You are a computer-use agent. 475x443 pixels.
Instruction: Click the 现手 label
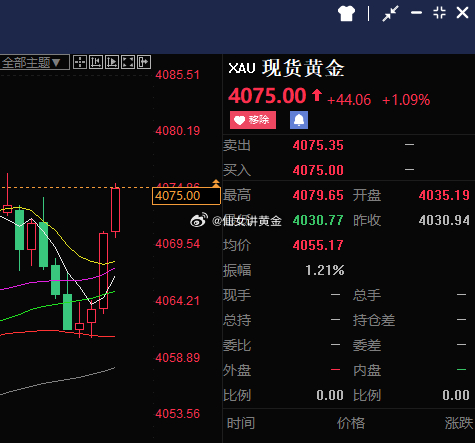pos(237,295)
